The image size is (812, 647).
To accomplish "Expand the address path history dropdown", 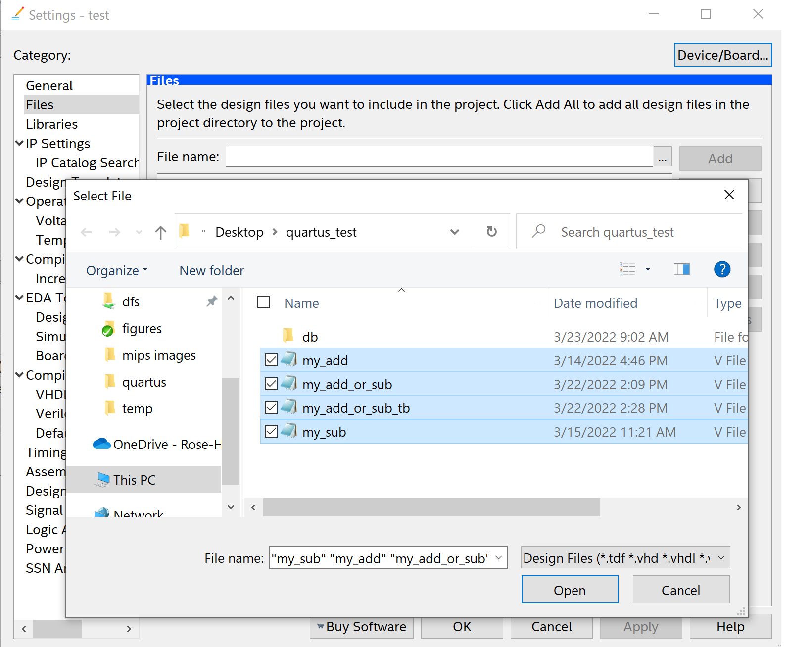I will [454, 232].
